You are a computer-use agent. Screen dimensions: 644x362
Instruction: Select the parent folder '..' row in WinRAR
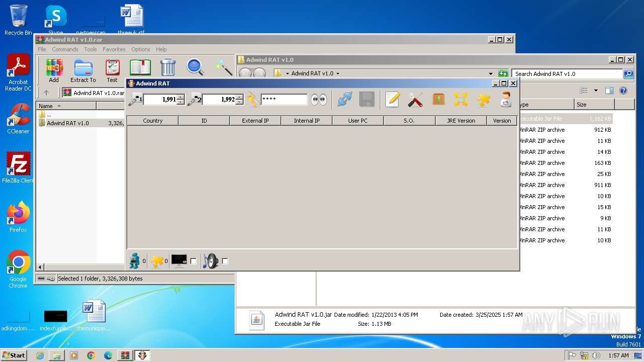click(49, 115)
